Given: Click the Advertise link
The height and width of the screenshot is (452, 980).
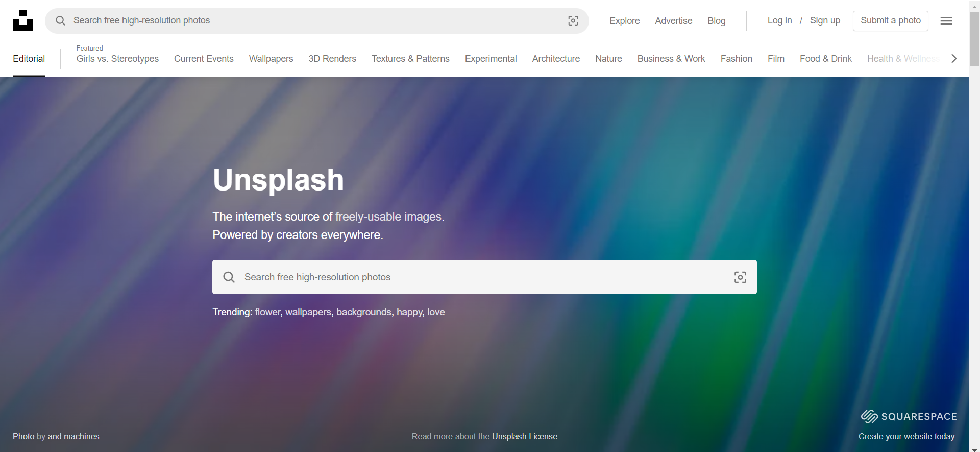Looking at the screenshot, I should pos(674,21).
